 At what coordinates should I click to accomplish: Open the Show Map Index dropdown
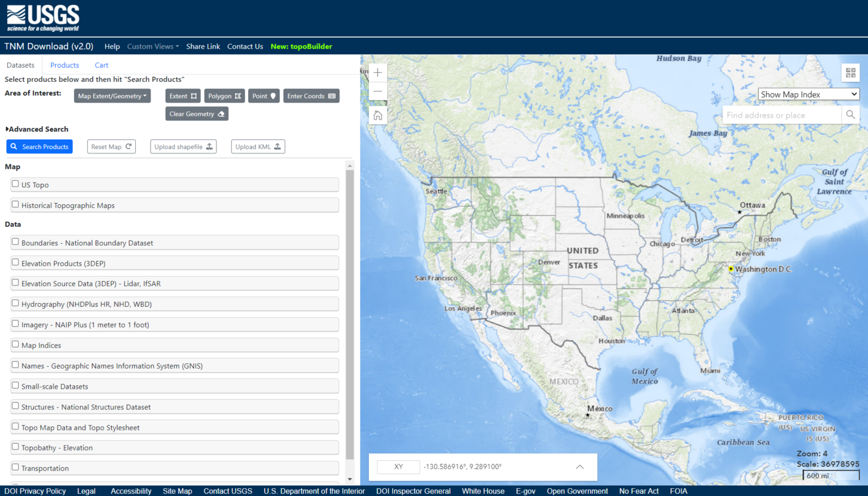(x=809, y=94)
